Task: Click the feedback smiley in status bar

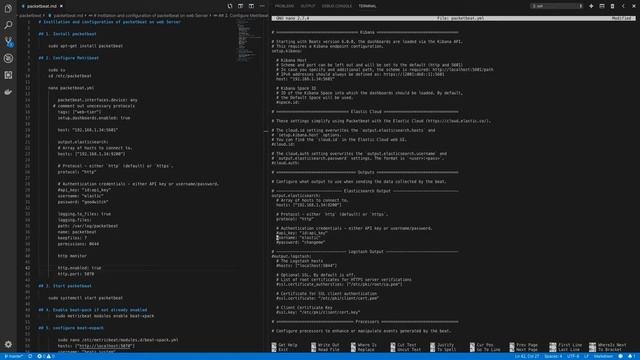Action: coord(620,356)
